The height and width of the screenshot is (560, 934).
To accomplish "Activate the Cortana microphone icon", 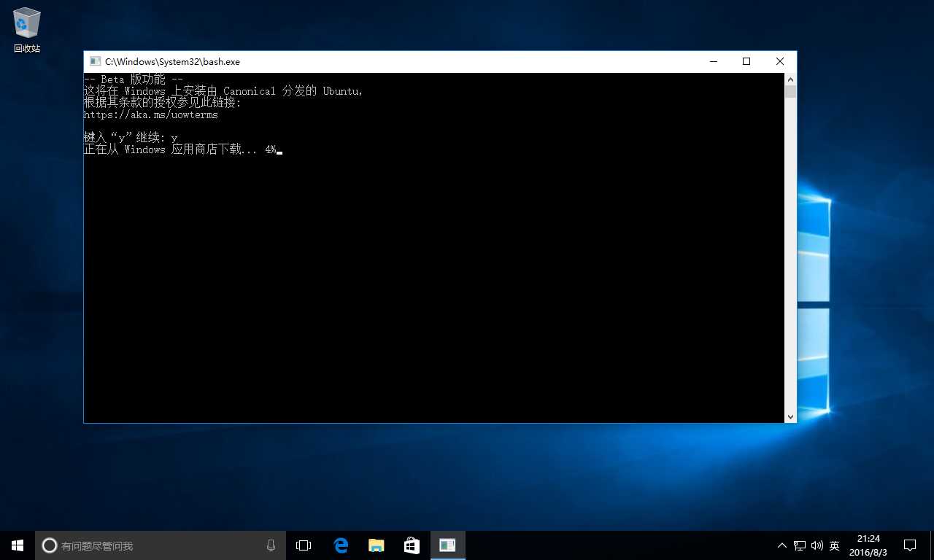I will 271,545.
